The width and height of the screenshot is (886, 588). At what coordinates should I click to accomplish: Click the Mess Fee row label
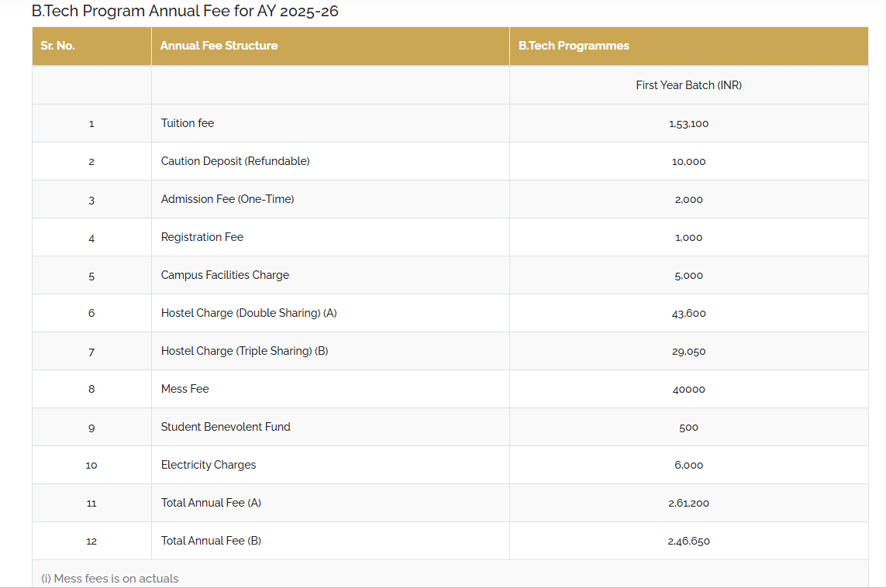click(184, 389)
